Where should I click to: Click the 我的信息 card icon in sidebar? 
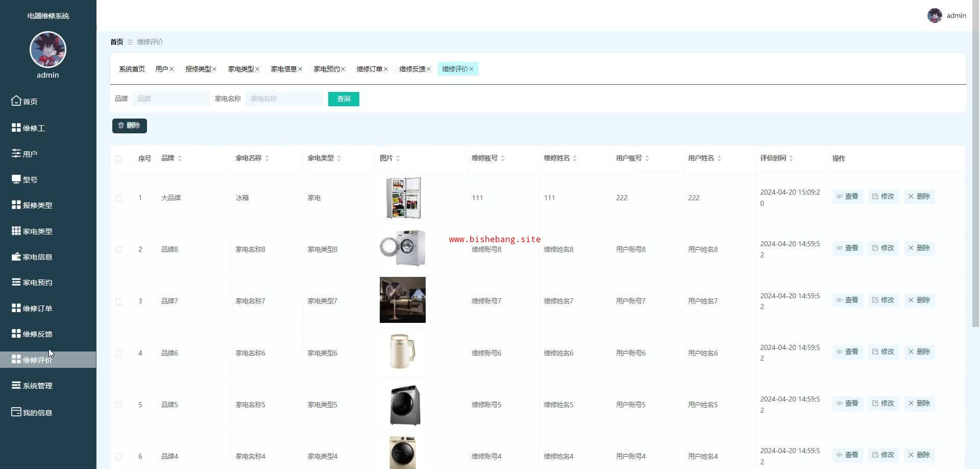[x=16, y=412]
